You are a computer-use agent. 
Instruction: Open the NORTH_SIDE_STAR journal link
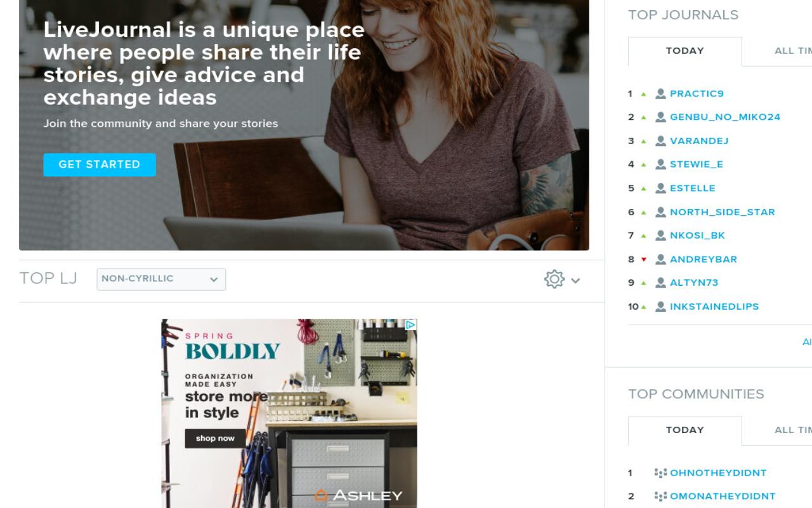[723, 212]
